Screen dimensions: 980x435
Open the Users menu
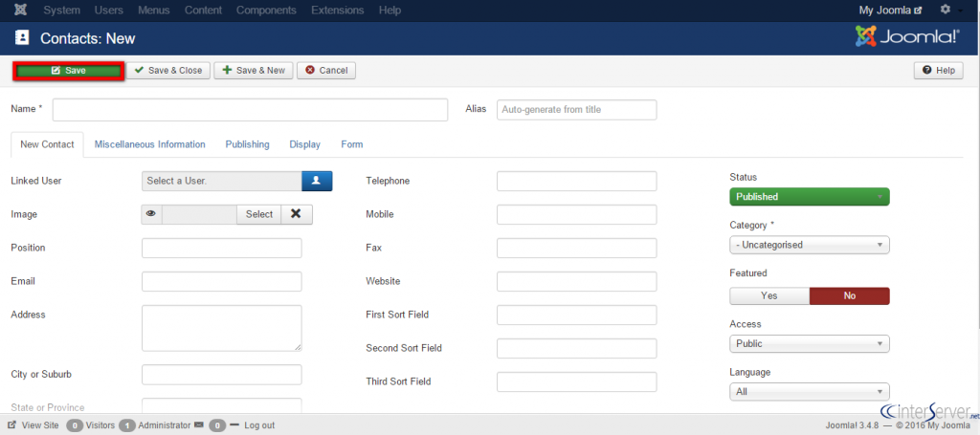pos(109,10)
